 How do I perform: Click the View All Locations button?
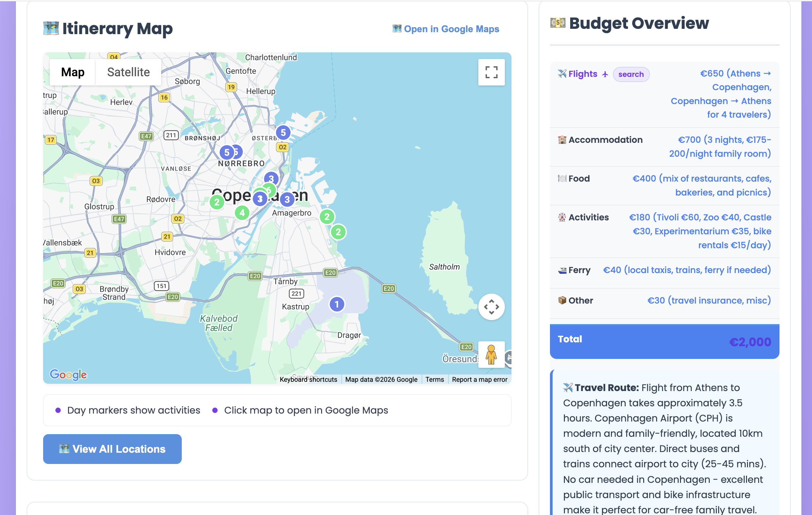point(112,449)
